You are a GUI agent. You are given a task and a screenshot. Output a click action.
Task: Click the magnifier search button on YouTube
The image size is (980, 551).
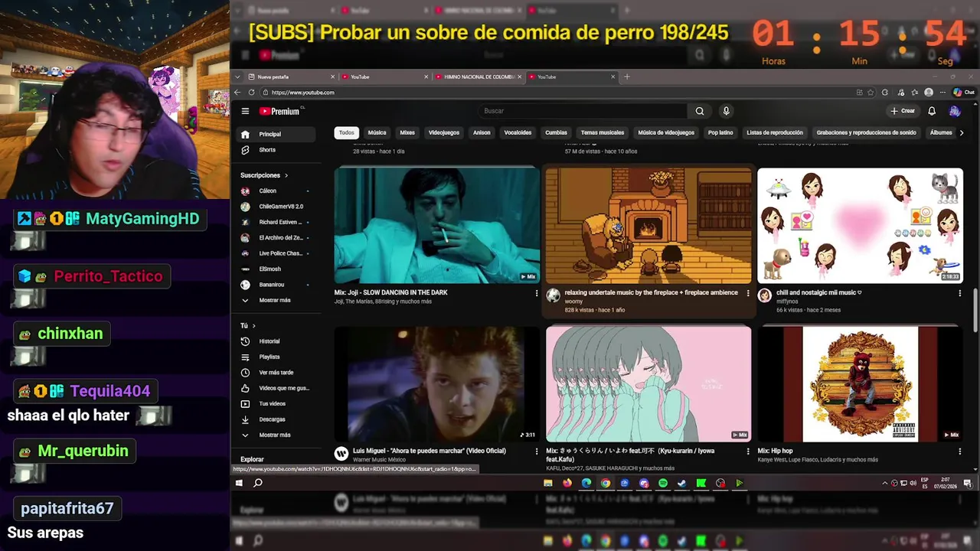pyautogui.click(x=699, y=111)
